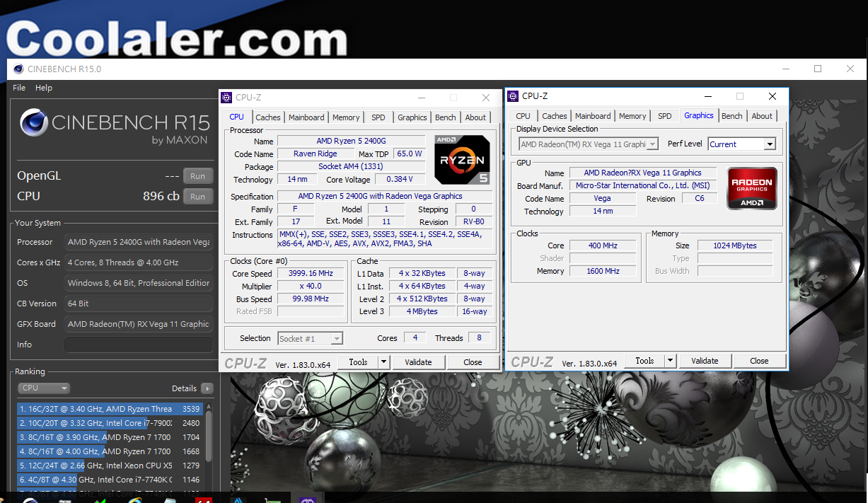
Task: Select the 4C/8T @ 4.30 GHz i7-7740K row
Action: 110,480
